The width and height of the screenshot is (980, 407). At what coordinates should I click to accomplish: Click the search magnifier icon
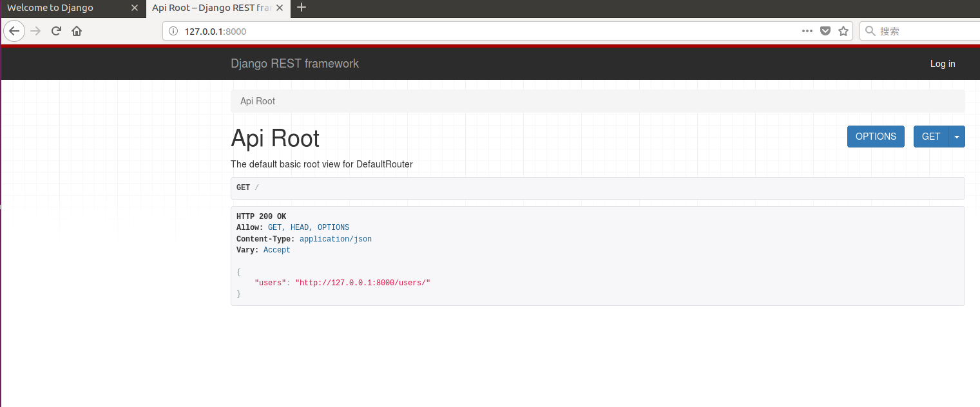pyautogui.click(x=870, y=31)
